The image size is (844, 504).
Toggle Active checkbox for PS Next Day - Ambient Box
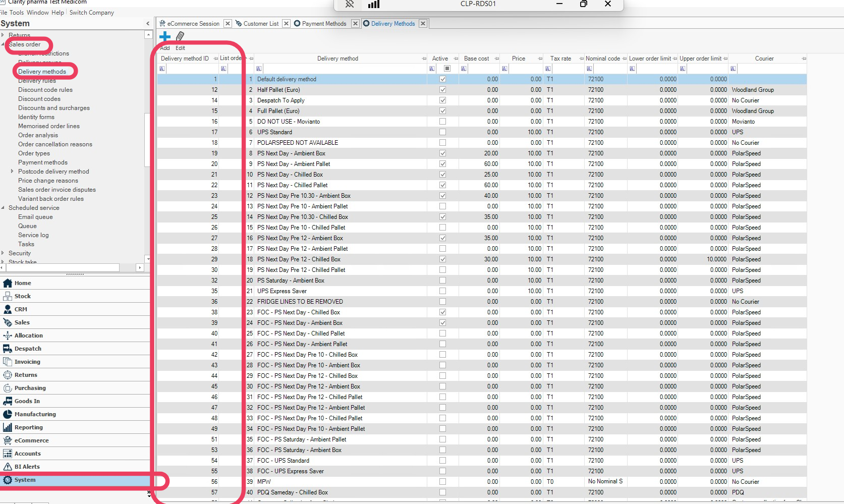[442, 153]
